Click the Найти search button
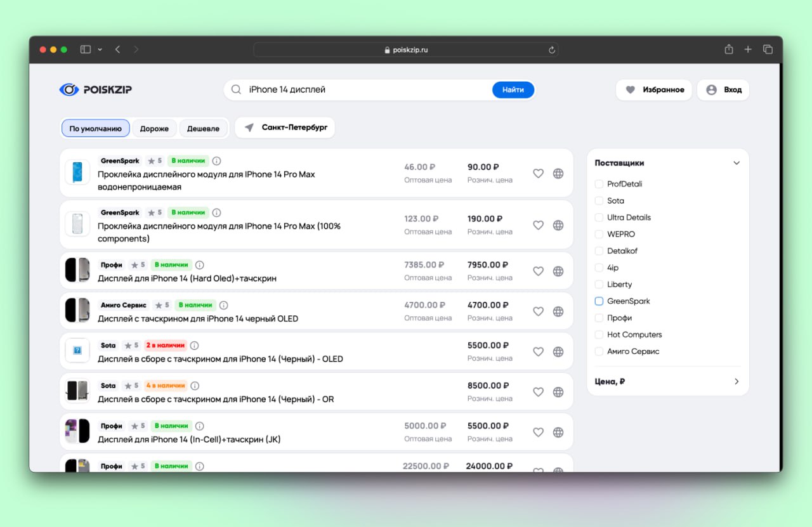Screen dimensions: 812x527 pos(513,89)
